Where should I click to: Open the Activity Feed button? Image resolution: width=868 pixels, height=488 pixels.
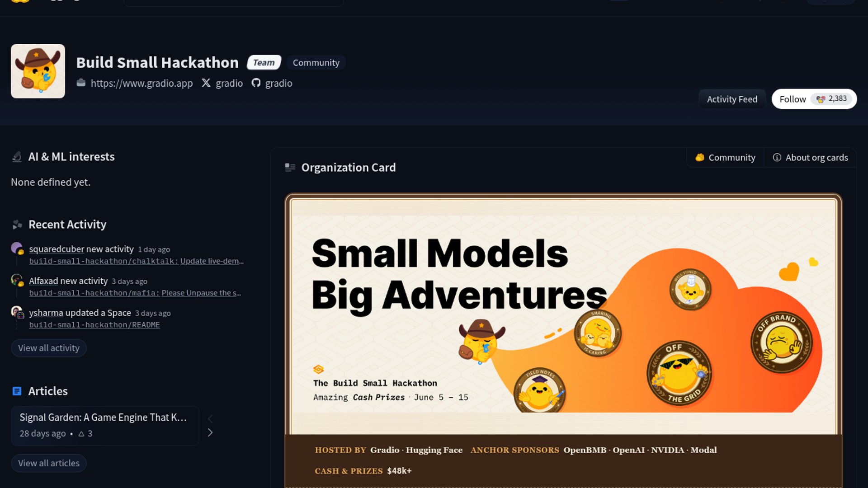point(732,99)
